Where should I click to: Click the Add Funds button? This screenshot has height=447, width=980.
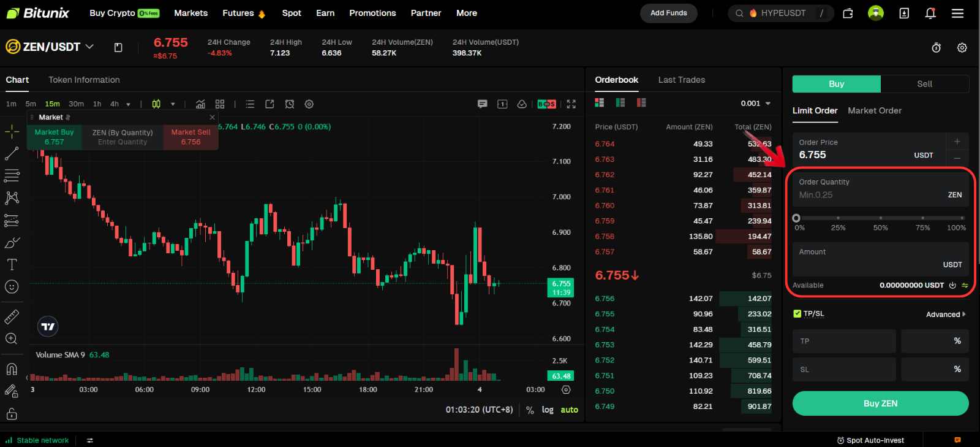pyautogui.click(x=669, y=13)
